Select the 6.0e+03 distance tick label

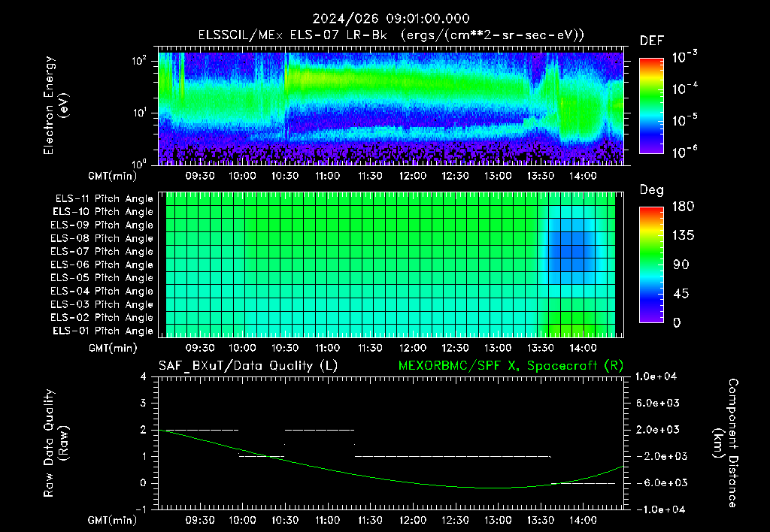tap(658, 403)
